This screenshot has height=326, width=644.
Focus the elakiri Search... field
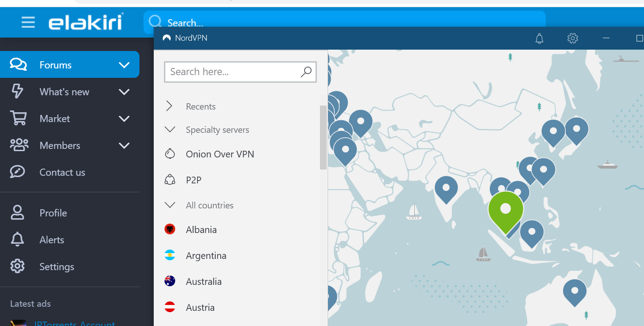coord(344,22)
